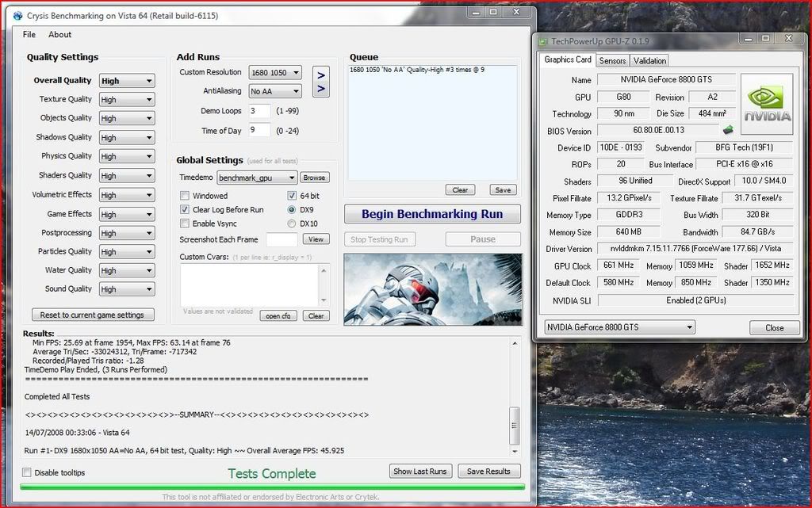Enable the Windowed checkbox
Image resolution: width=812 pixels, height=508 pixels.
click(x=185, y=196)
